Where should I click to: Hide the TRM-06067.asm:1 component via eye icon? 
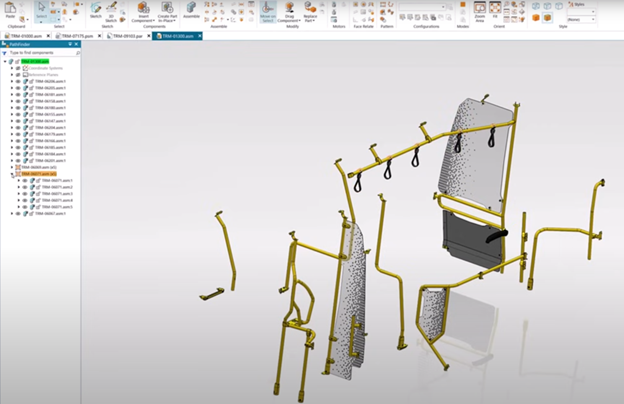(18, 213)
